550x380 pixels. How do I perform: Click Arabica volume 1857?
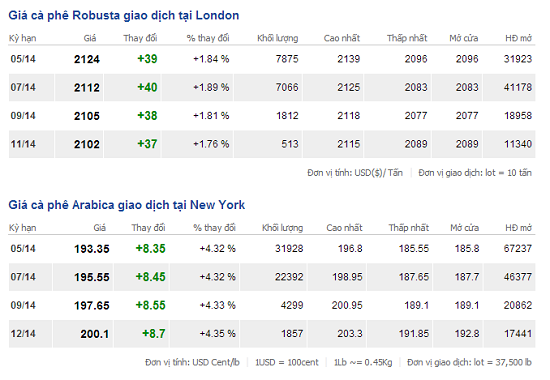coord(292,334)
